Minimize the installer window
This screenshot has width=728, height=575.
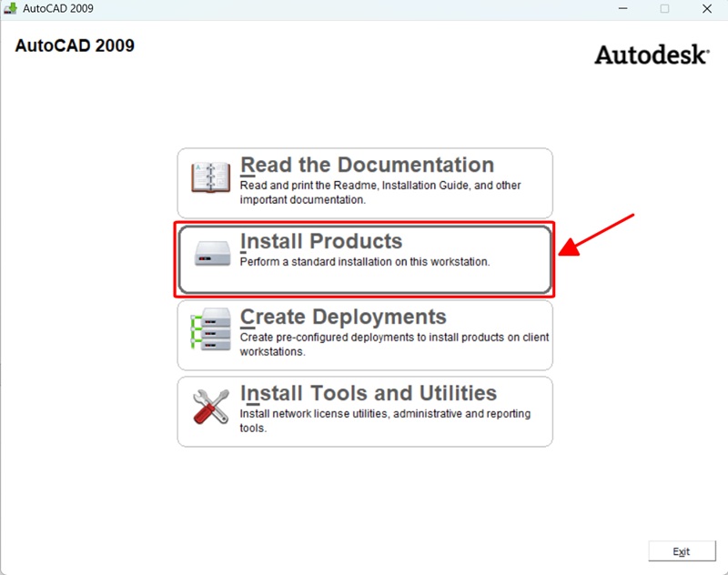[x=622, y=9]
